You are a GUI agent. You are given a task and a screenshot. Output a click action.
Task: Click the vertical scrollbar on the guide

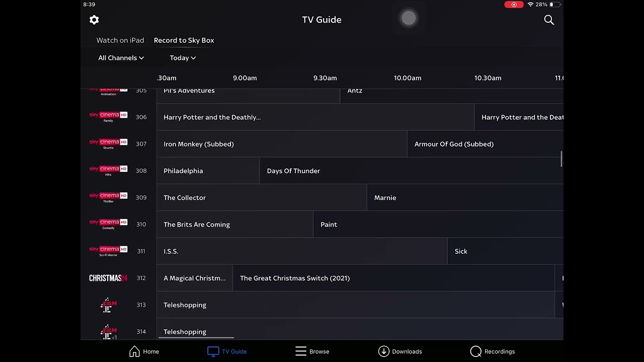pyautogui.click(x=561, y=158)
